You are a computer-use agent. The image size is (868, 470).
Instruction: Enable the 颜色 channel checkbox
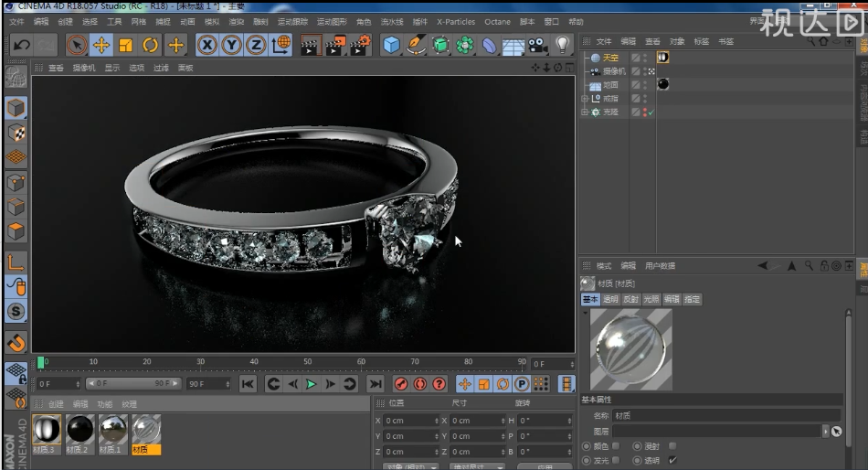[616, 445]
